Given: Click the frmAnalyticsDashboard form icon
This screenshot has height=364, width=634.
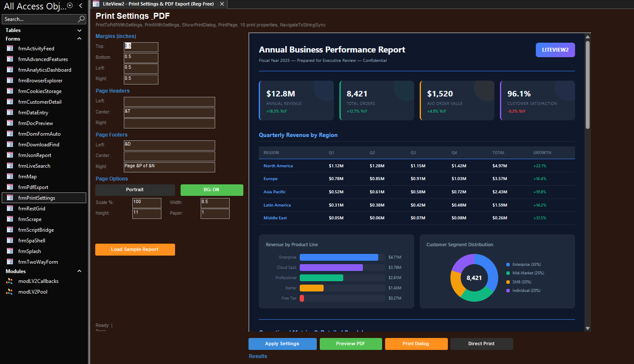Looking at the screenshot, I should (x=10, y=70).
